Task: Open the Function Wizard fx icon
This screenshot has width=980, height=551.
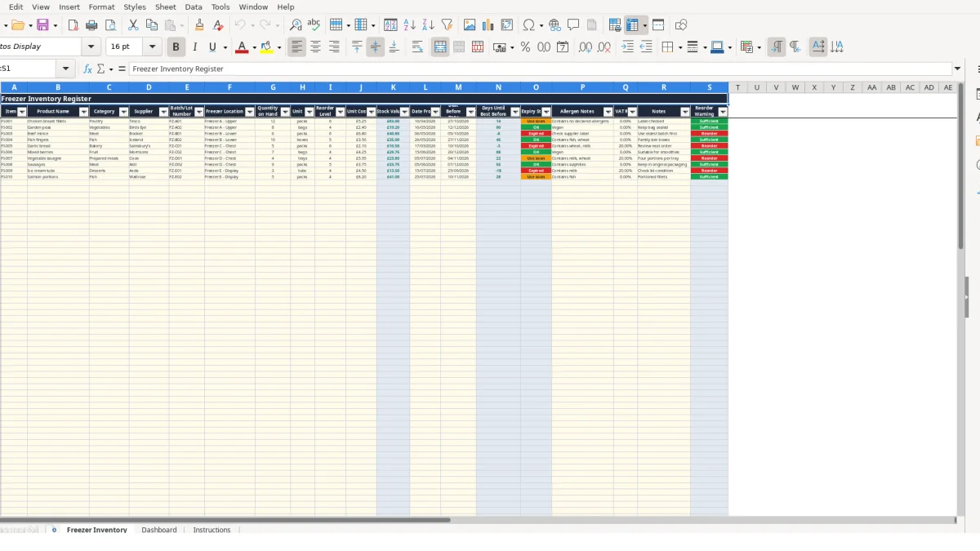Action: [x=88, y=69]
